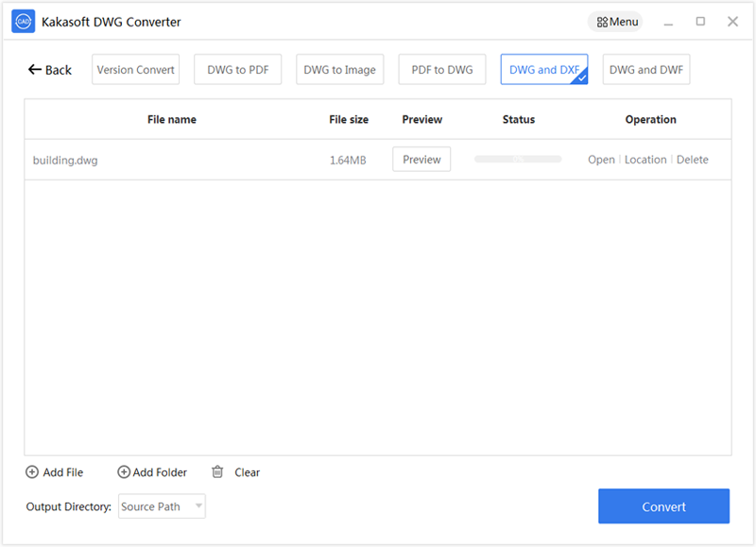Click the Kakasoft CAD app logo icon
The width and height of the screenshot is (756, 547).
23,22
